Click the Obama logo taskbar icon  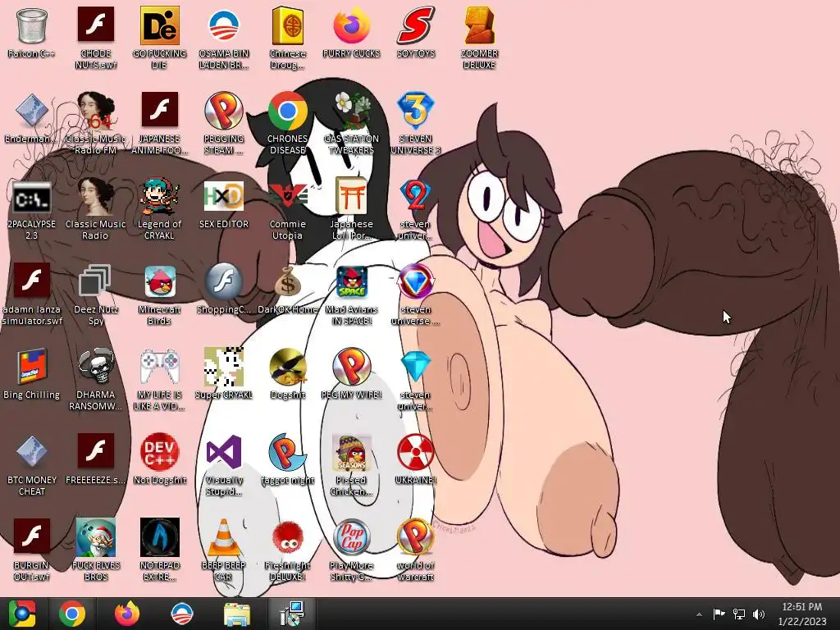[x=181, y=614]
